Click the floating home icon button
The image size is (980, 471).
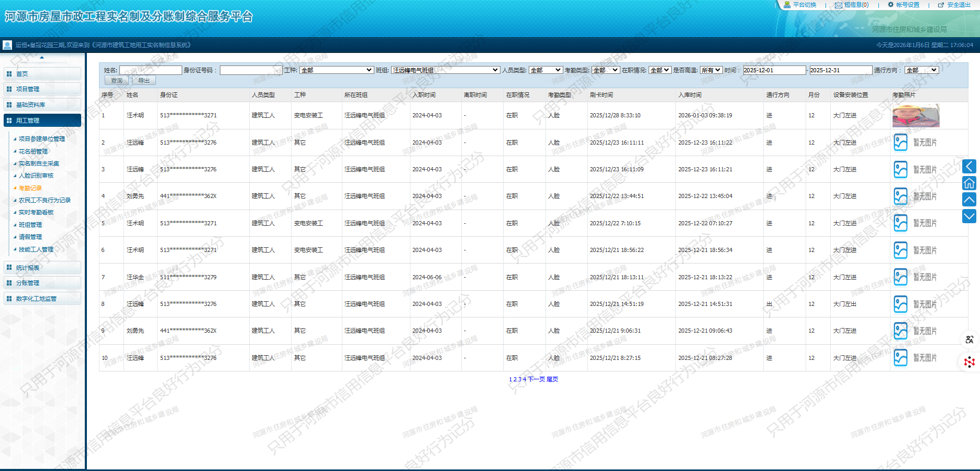(x=969, y=183)
